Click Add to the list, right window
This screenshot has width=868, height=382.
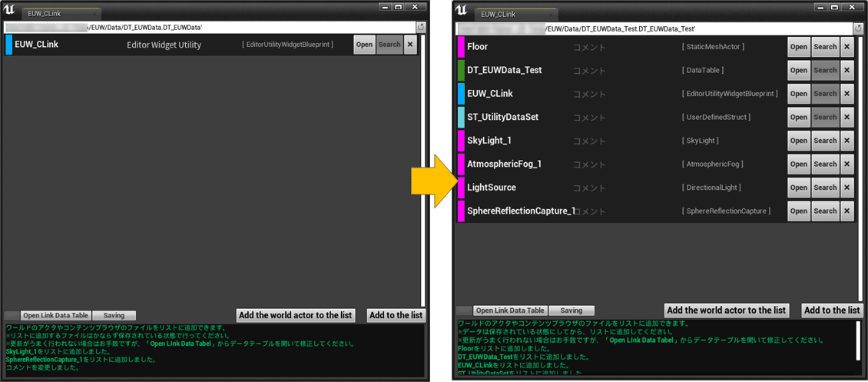831,310
